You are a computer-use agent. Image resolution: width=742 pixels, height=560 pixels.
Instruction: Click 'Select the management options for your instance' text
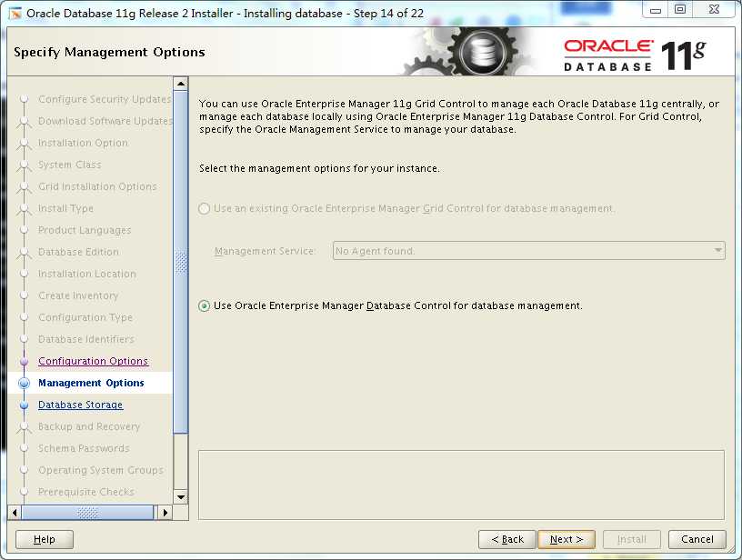[319, 168]
